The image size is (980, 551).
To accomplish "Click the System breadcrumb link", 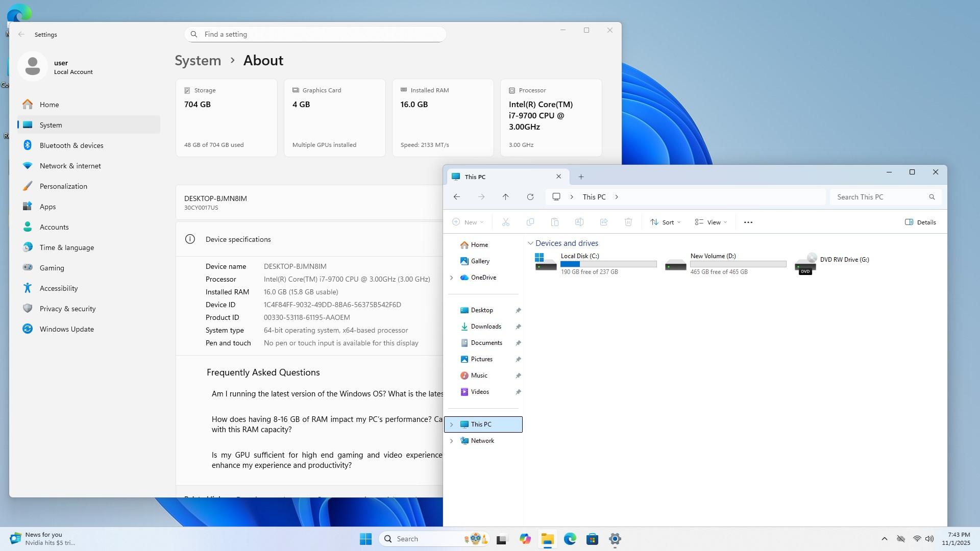I will click(x=198, y=60).
